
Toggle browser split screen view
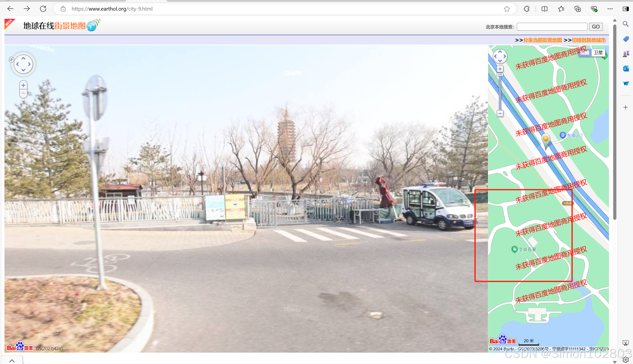click(544, 9)
